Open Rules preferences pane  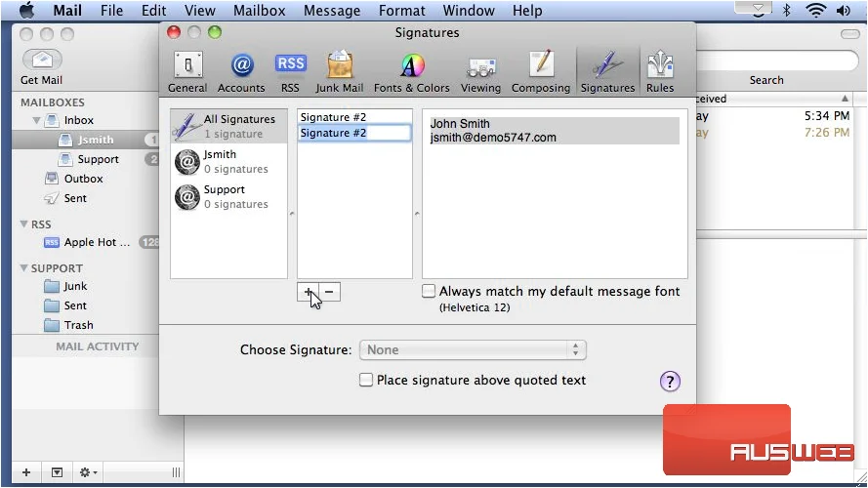660,72
